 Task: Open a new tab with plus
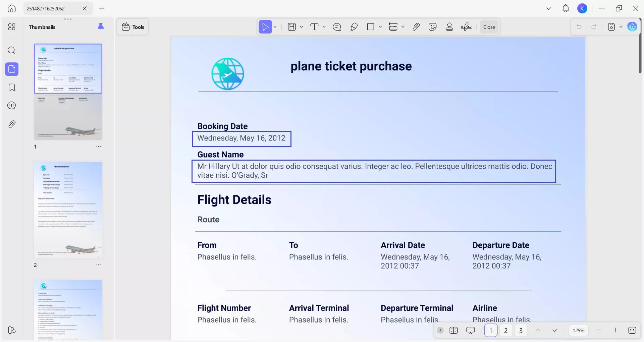tap(102, 9)
